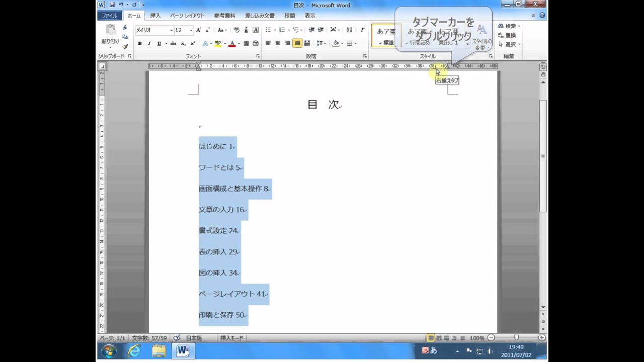Expand the Font dialog launcher
The width and height of the screenshot is (644, 362).
(x=258, y=56)
